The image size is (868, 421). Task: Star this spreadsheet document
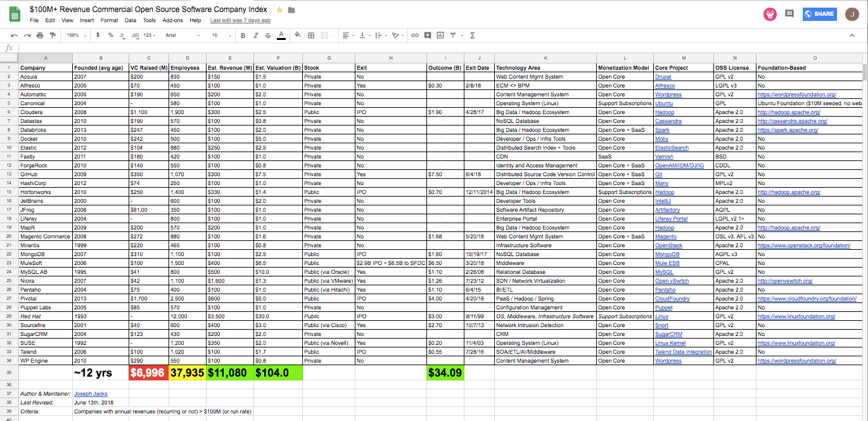[280, 10]
